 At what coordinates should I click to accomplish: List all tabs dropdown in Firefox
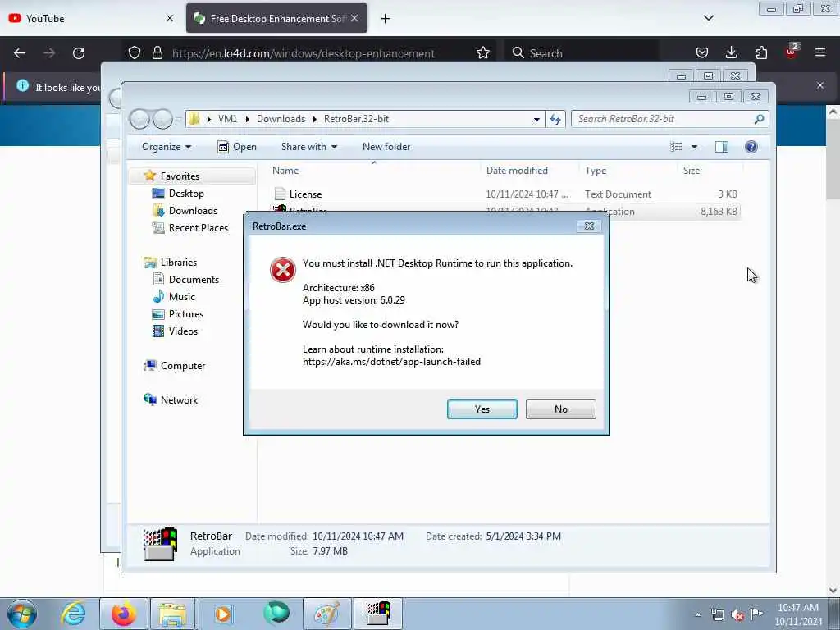click(708, 18)
